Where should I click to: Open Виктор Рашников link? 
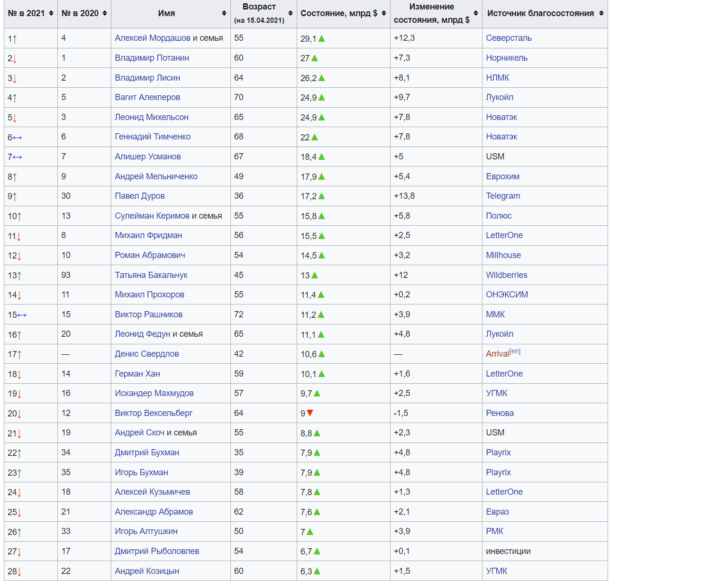click(x=148, y=314)
